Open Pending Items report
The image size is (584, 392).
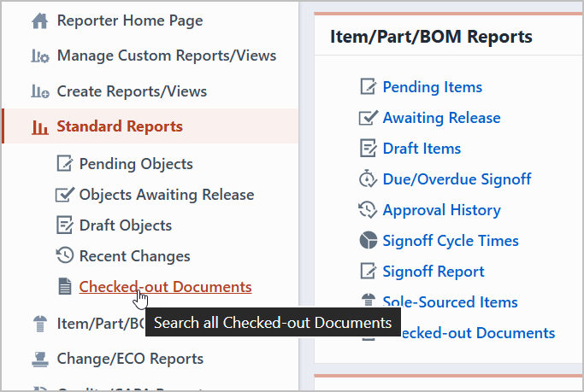point(433,87)
